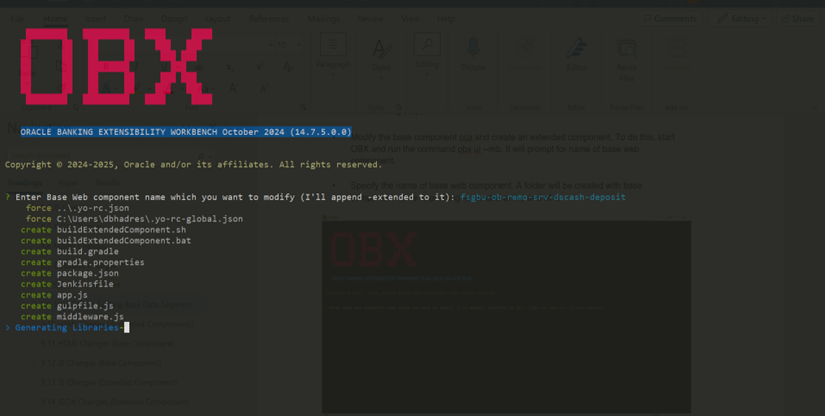Viewport: 825px width, 416px height.
Task: Increase font size with Grow Font icon
Action: pos(234,88)
